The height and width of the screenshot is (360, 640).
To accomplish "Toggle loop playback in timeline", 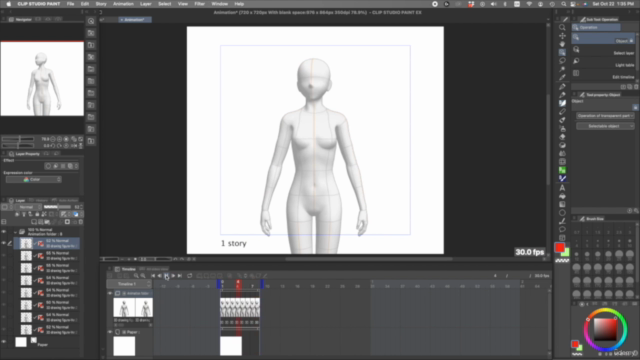I will click(189, 276).
